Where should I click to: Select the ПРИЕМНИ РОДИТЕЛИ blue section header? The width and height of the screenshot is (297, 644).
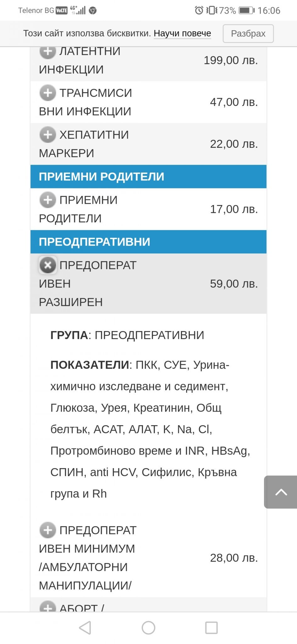[x=148, y=176]
